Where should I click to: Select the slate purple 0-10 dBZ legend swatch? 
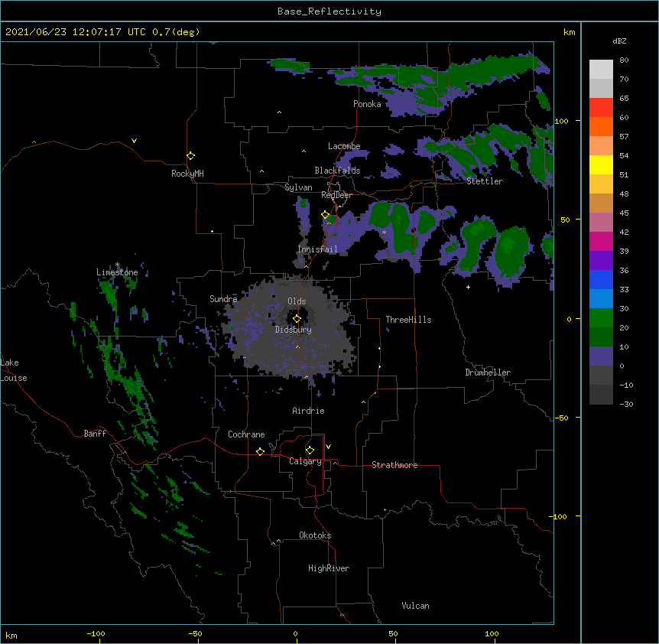601,356
